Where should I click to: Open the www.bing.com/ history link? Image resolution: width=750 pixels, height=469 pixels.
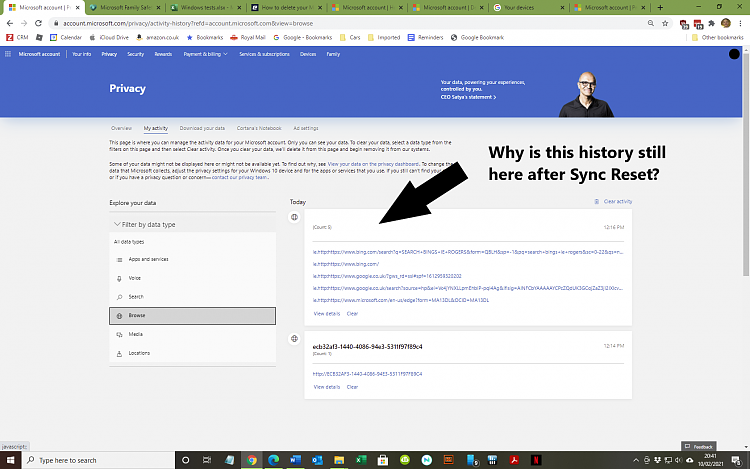coord(346,264)
